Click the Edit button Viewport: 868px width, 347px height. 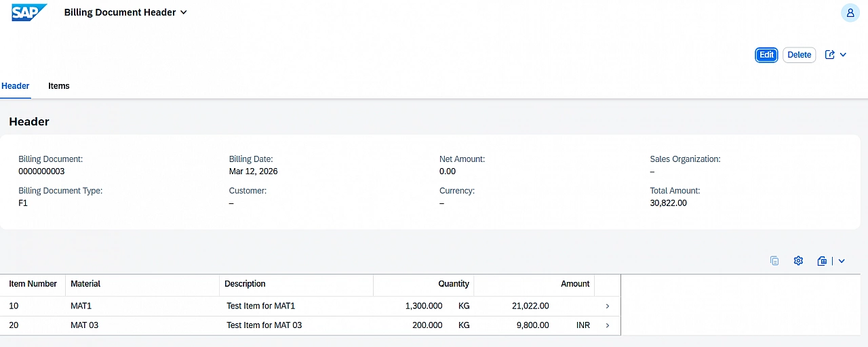(766, 55)
